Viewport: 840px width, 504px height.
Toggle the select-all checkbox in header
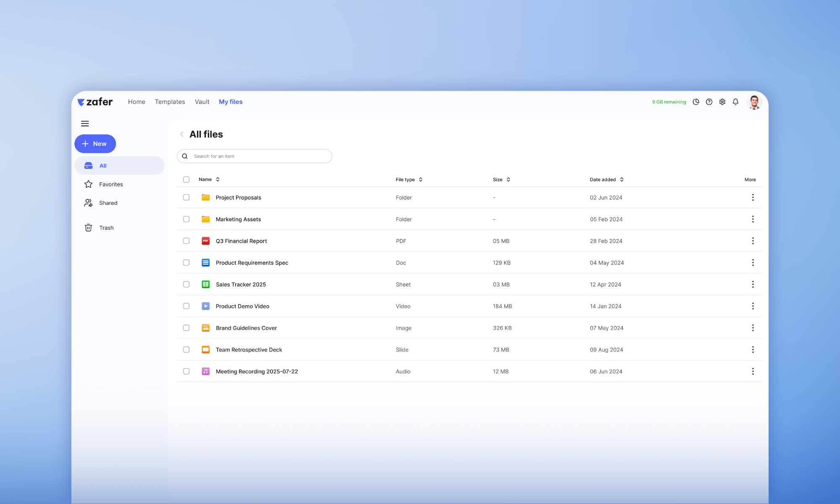click(x=186, y=179)
